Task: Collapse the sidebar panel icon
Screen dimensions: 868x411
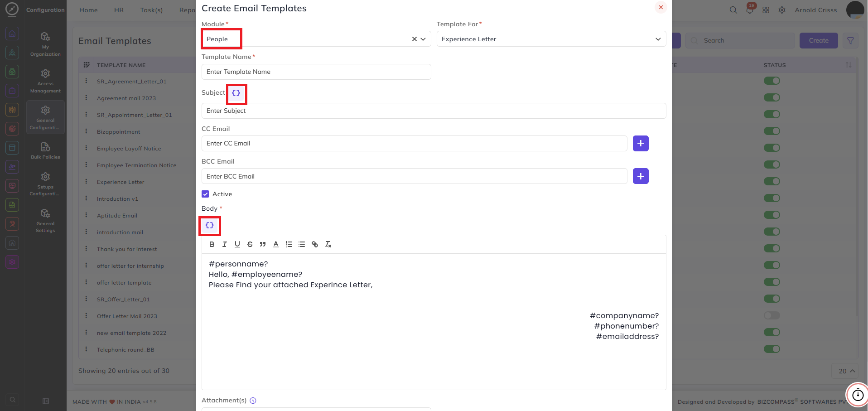Action: click(46, 401)
